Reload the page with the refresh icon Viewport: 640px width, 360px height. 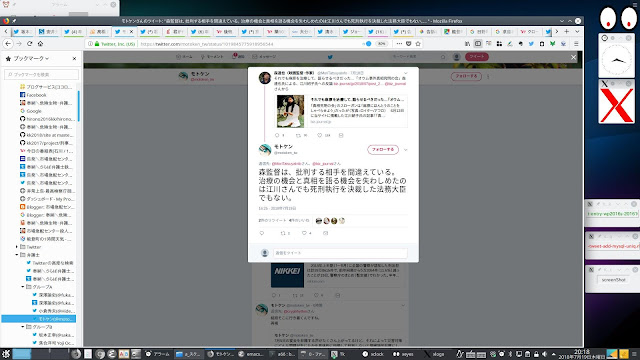tap(29, 44)
